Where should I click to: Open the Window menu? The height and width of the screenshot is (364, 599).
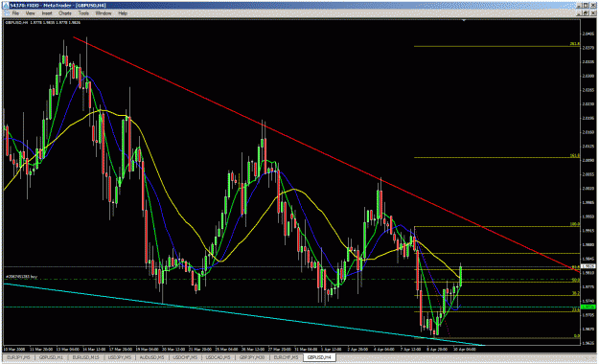pyautogui.click(x=104, y=13)
